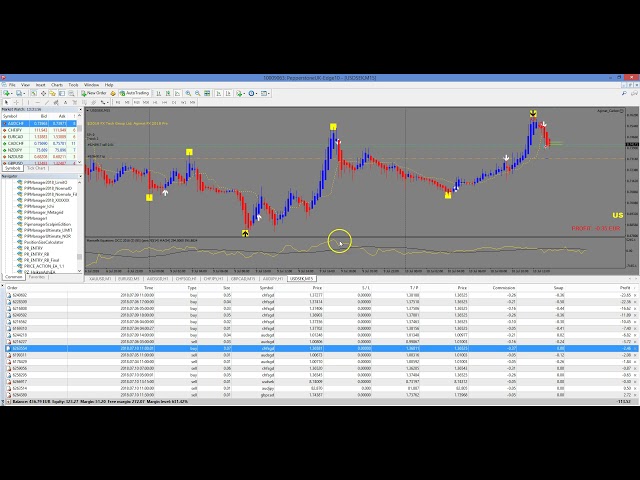Switch to the EURUSD,M5 chart tab
The width and height of the screenshot is (640, 480).
pos(129,278)
